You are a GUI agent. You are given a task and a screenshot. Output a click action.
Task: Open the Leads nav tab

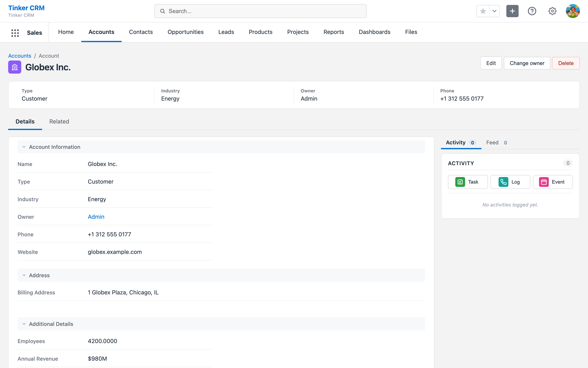click(226, 32)
